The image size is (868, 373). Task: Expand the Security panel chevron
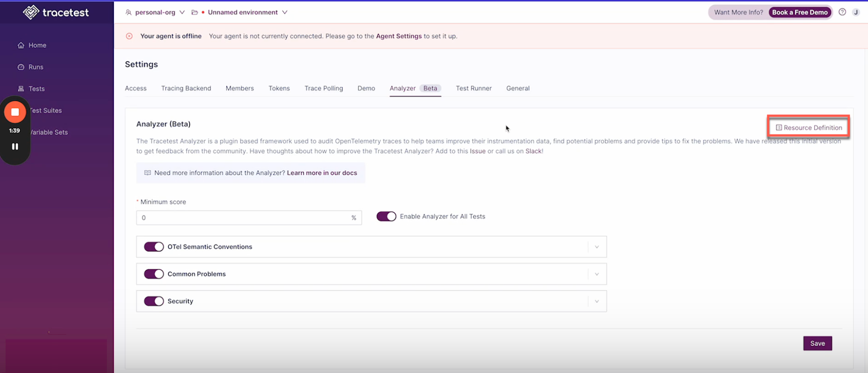pos(597,301)
